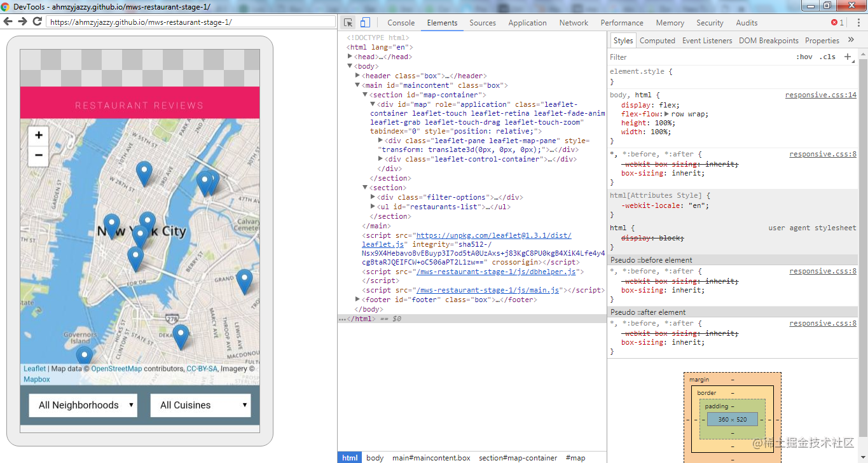Select main#maincontent.box breadcrumb
The height and width of the screenshot is (463, 868).
click(431, 457)
